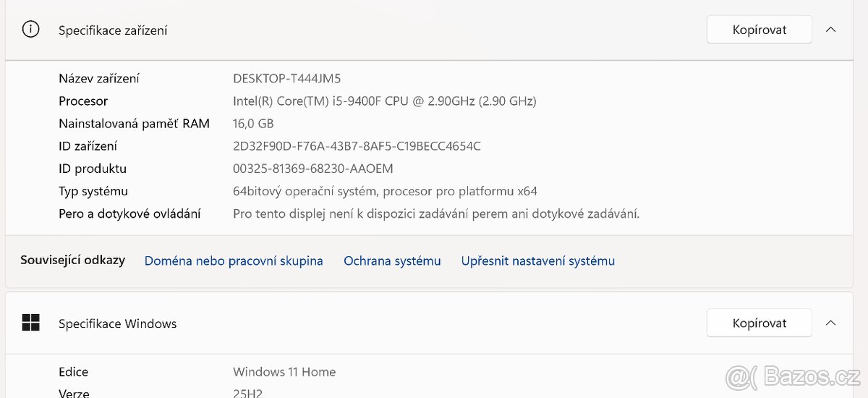Select the device name DESKTOP-T444JM5

click(286, 78)
